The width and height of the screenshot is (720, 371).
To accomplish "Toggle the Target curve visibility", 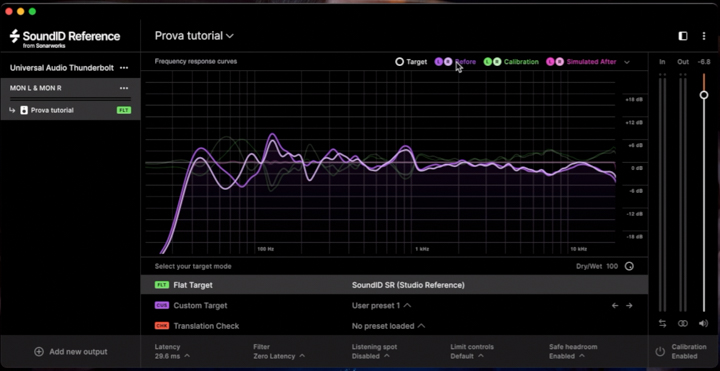I will click(399, 62).
